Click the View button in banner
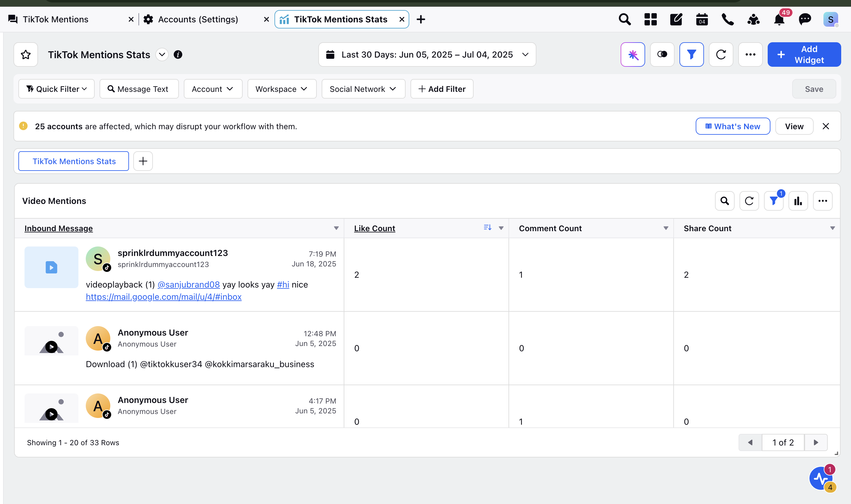The width and height of the screenshot is (851, 504). tap(794, 126)
